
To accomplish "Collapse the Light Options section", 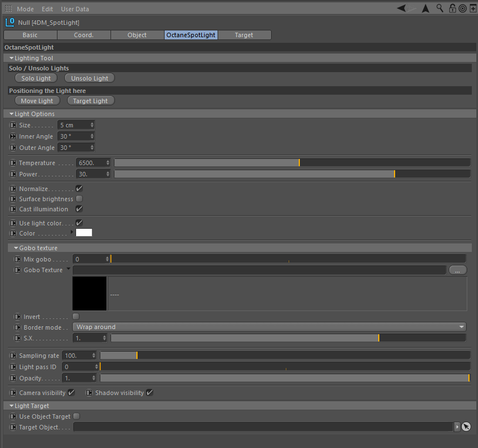I will [12, 114].
